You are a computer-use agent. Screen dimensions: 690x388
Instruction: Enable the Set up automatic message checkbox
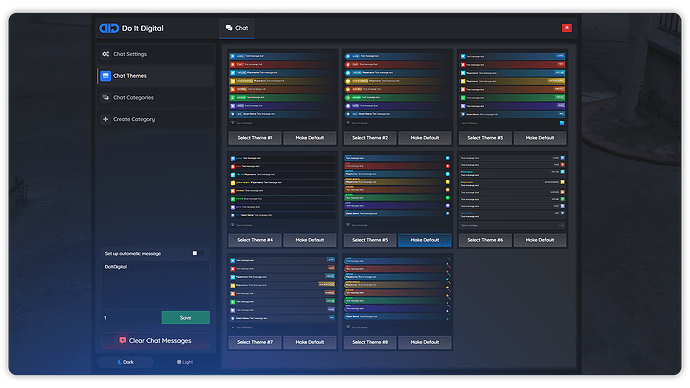click(x=195, y=253)
